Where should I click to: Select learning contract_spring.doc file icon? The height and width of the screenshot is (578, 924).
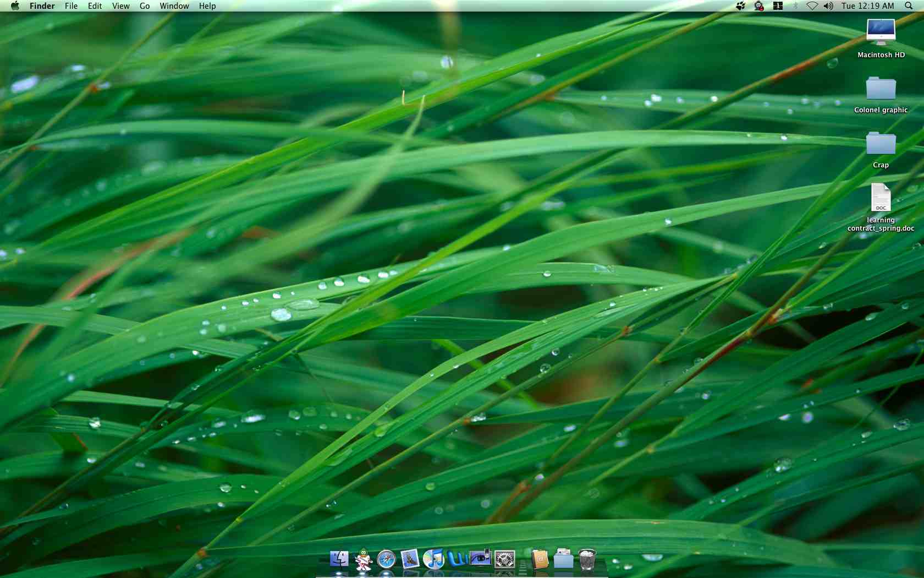(881, 198)
